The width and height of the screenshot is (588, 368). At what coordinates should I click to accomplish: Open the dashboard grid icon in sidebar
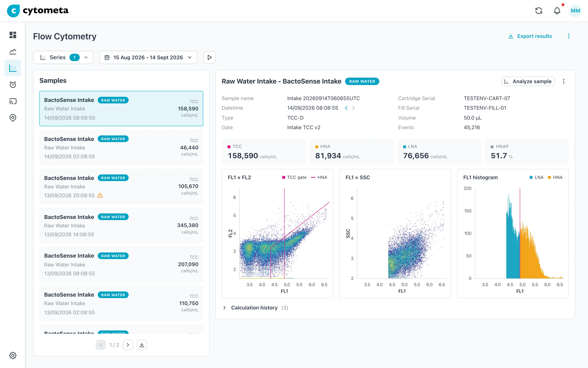13,35
